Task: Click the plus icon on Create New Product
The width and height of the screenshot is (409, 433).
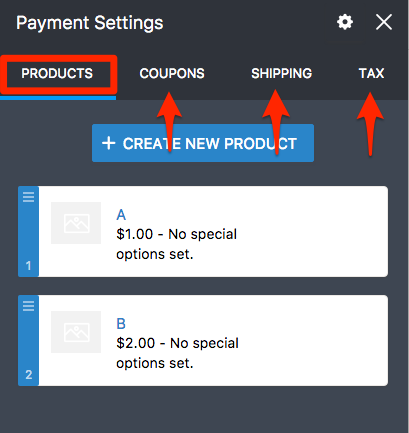Action: 109,143
